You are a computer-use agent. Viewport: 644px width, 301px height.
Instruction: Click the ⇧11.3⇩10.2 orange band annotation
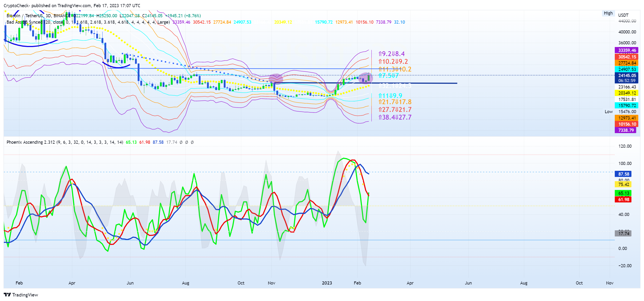395,69
